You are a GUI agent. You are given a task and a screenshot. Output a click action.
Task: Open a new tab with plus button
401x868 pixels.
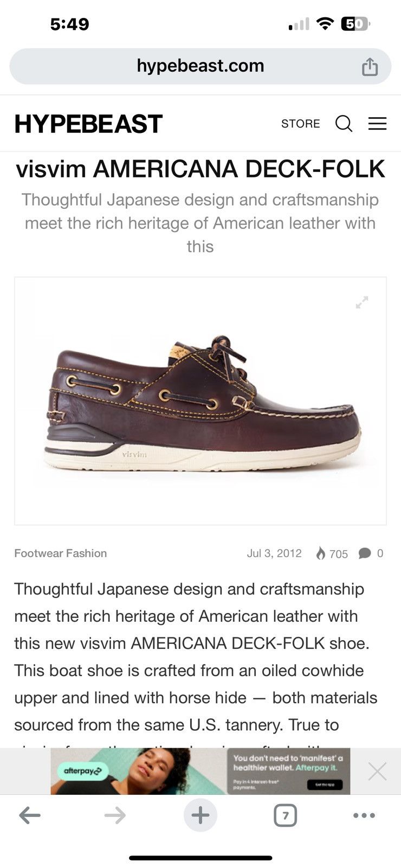coord(200,815)
